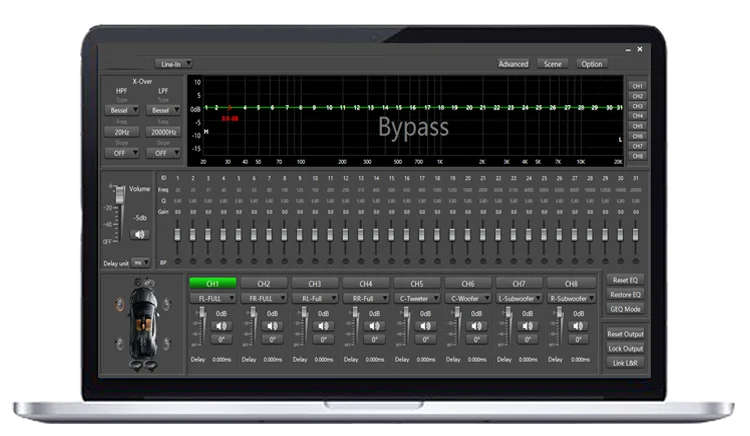Open the Line-In input source dropdown
The image size is (750, 436).
pyautogui.click(x=173, y=64)
